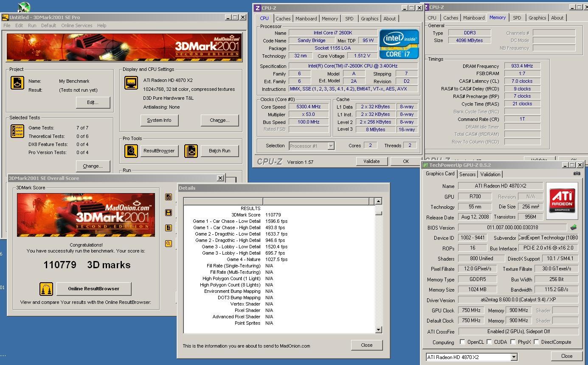Click the 3DMark2001 title bar icon
Image resolution: width=588 pixels, height=365 pixels.
click(6, 17)
